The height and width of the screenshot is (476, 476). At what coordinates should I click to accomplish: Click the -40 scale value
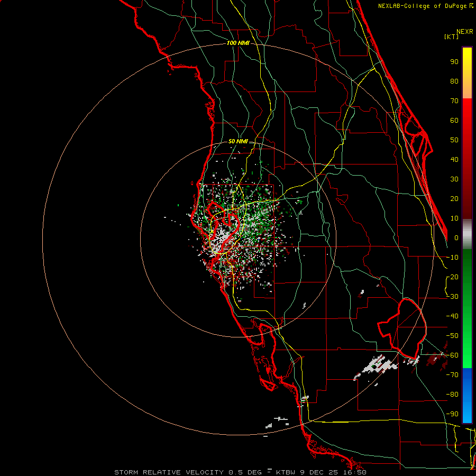click(x=452, y=316)
